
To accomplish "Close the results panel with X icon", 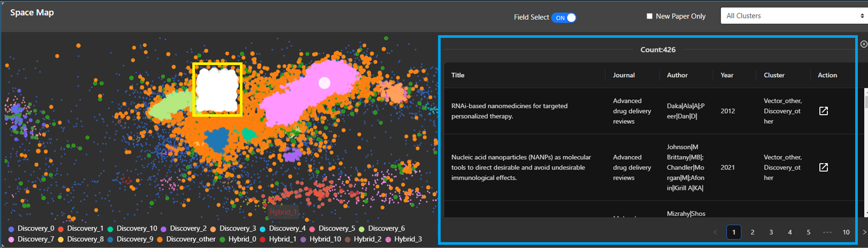I will pyautogui.click(x=864, y=44).
